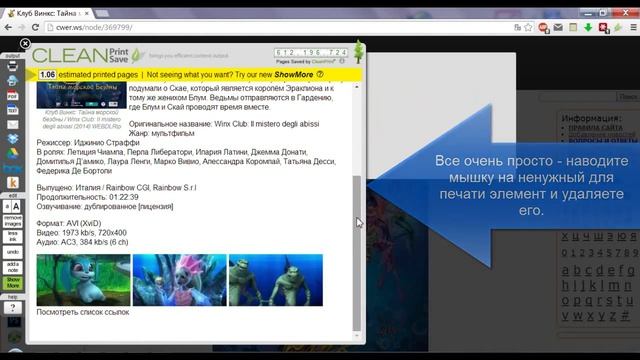Click the scroll-down arrow in the preview panel
The height and width of the screenshot is (360, 640).
tap(357, 336)
